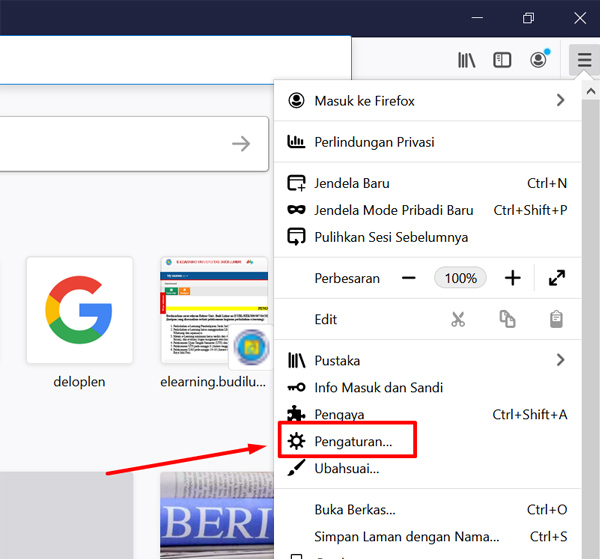Expand the Pustaka submenu chevron
The height and width of the screenshot is (559, 600).
tap(561, 360)
